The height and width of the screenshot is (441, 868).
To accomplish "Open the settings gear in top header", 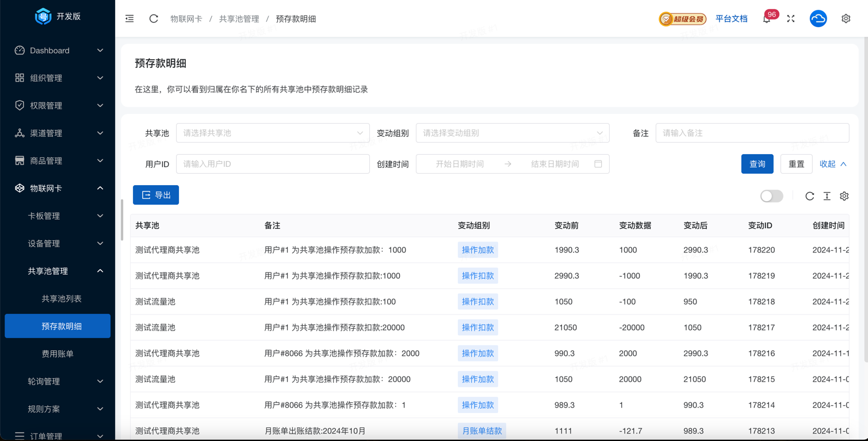I will point(846,19).
